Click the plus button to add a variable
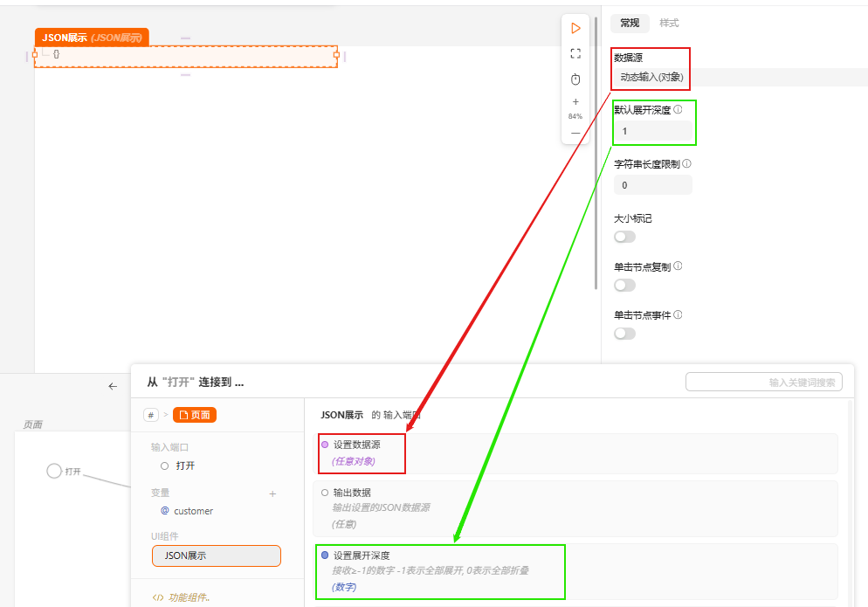Screen dimensions: 868x607 click(x=272, y=493)
